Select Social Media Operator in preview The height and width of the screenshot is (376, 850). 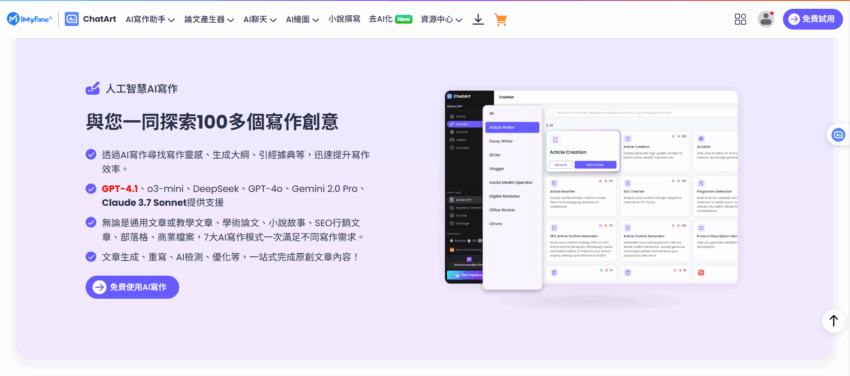(x=511, y=182)
